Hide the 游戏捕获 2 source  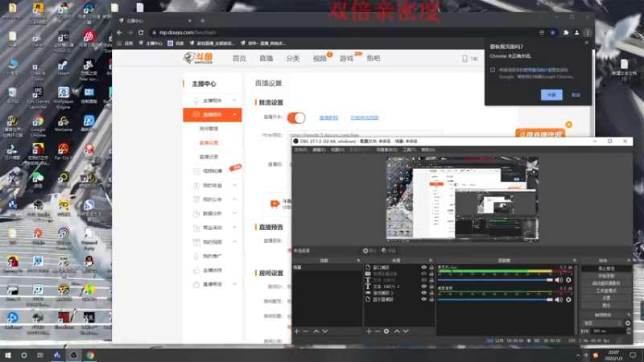pos(424,293)
